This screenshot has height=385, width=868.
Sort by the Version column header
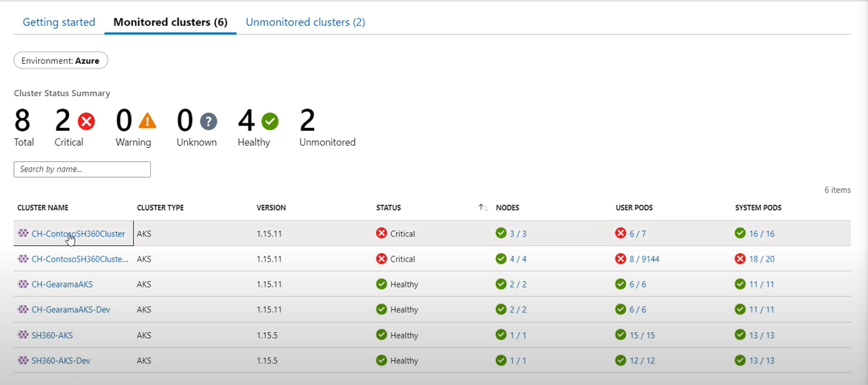[x=271, y=207]
